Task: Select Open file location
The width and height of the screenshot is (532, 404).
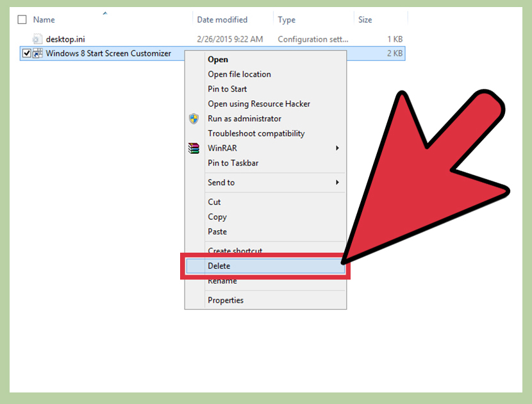Action: pos(265,74)
